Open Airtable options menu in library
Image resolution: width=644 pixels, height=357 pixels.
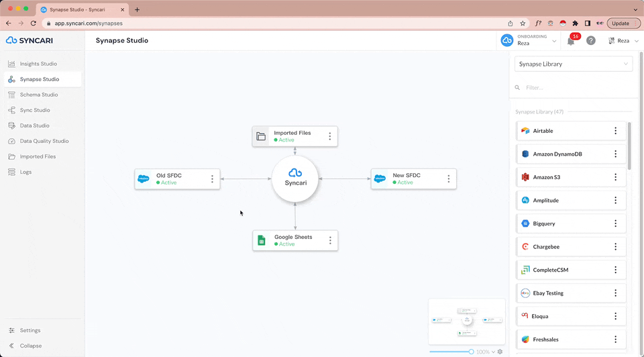click(615, 131)
